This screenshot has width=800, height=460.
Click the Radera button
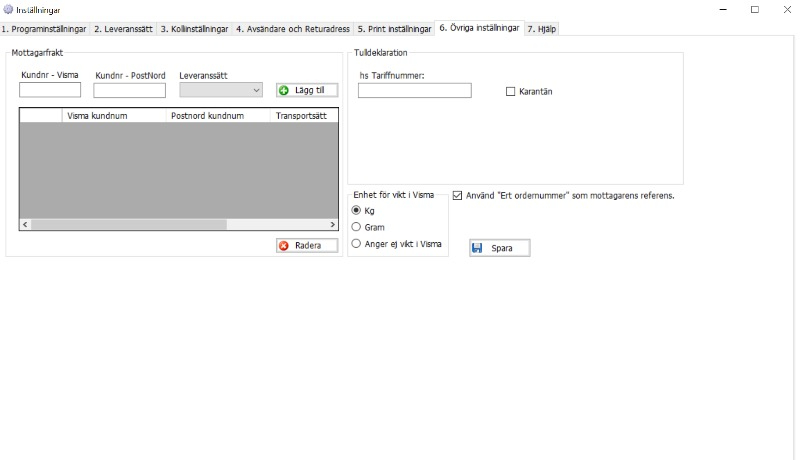click(307, 245)
